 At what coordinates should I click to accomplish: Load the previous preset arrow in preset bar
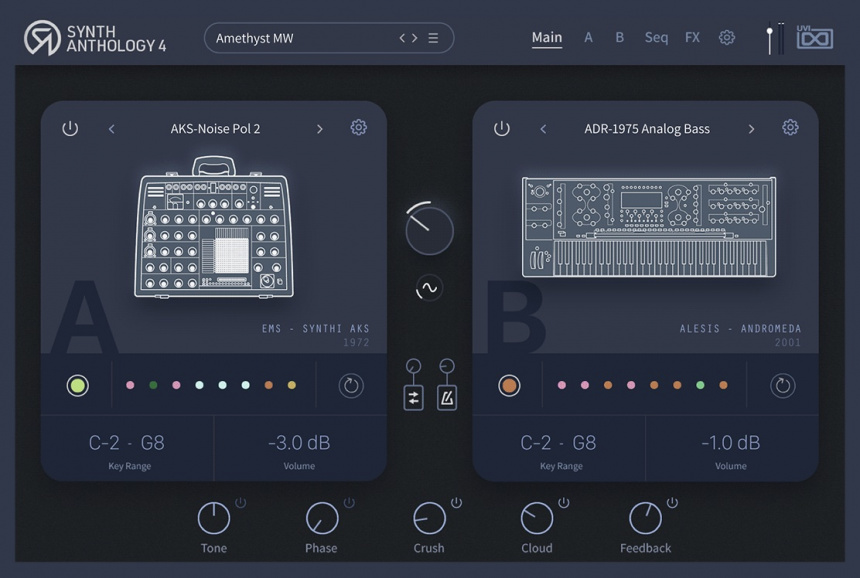[402, 38]
